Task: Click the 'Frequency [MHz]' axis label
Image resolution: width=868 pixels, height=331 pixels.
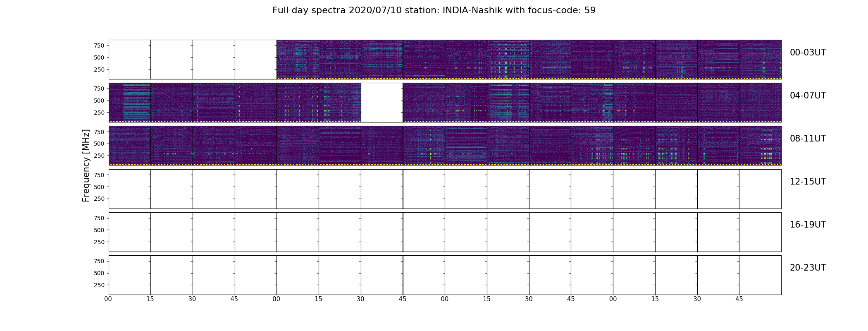Action: tap(86, 165)
